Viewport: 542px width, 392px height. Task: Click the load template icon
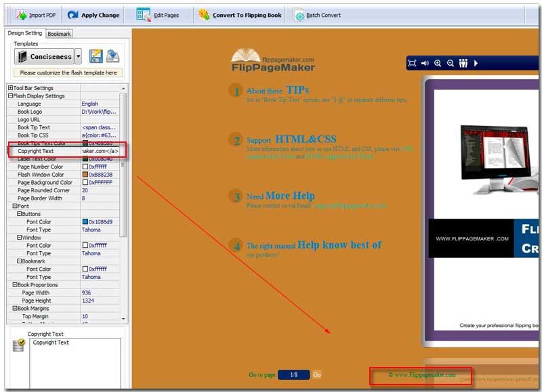click(x=112, y=56)
